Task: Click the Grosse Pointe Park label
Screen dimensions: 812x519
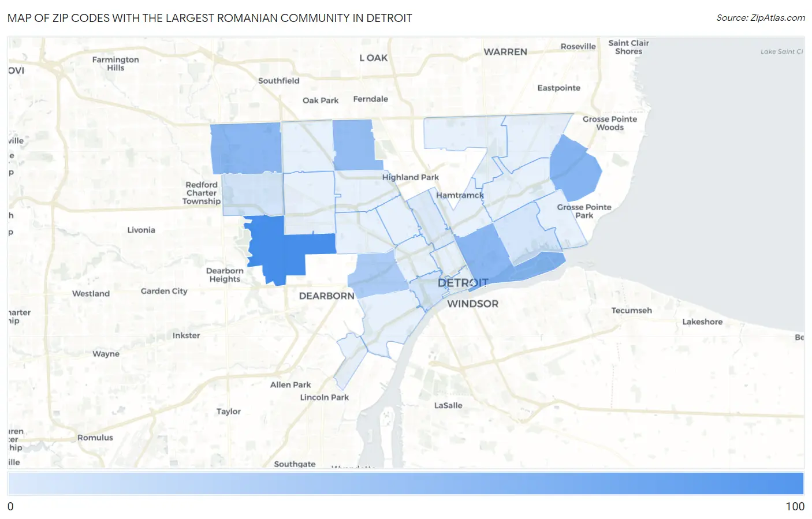Action: tap(584, 211)
